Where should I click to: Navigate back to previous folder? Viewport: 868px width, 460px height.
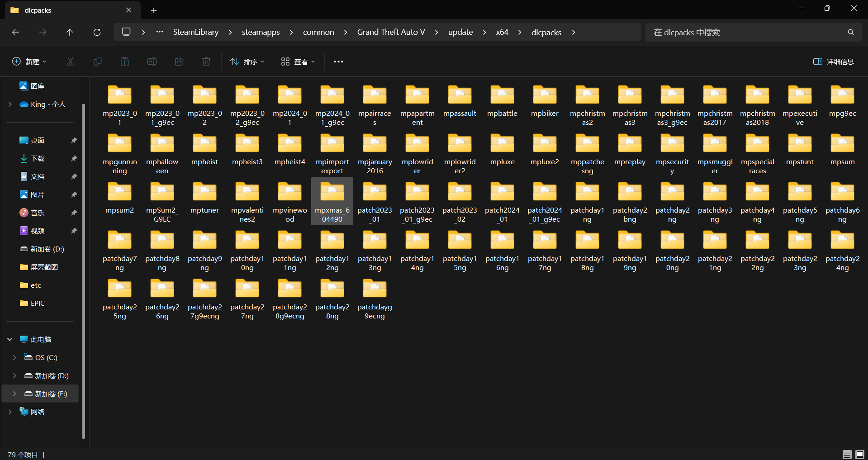pos(15,32)
